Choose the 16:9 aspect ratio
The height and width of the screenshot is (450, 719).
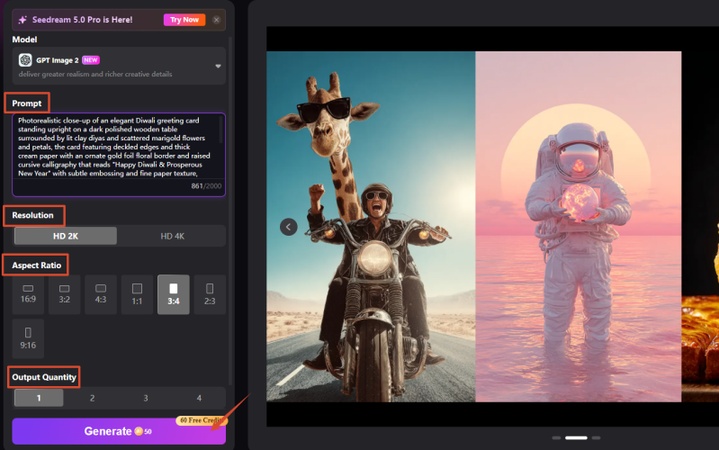28,294
